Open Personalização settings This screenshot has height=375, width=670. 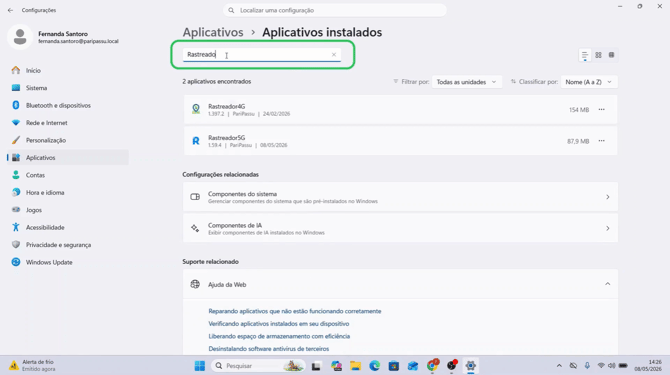pyautogui.click(x=68, y=140)
